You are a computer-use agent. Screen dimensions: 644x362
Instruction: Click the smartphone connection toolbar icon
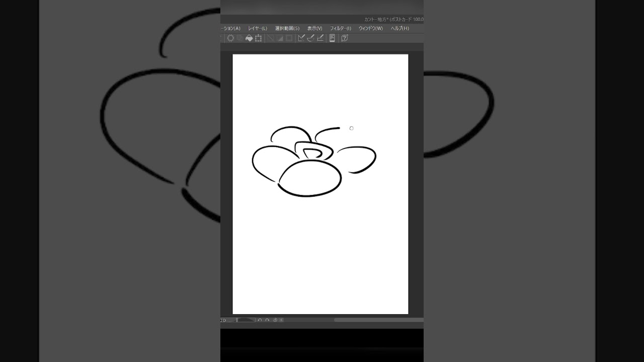tap(332, 38)
